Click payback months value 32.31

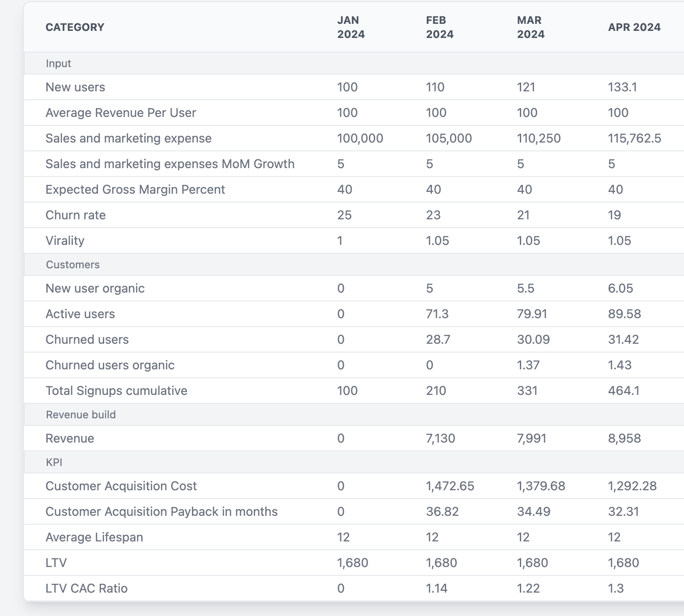pos(624,511)
